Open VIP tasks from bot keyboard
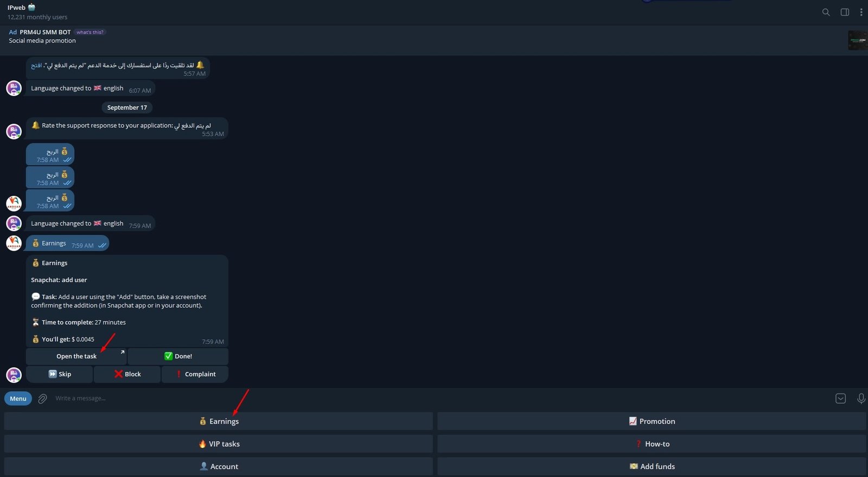The width and height of the screenshot is (868, 477). [x=219, y=444]
